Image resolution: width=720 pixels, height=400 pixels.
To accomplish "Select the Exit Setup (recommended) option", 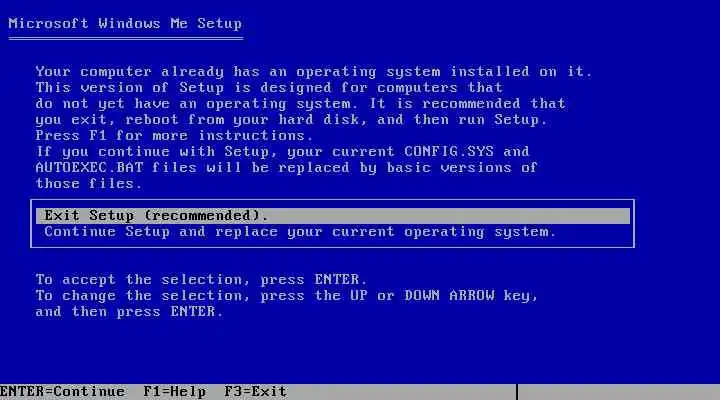I will coord(333,216).
